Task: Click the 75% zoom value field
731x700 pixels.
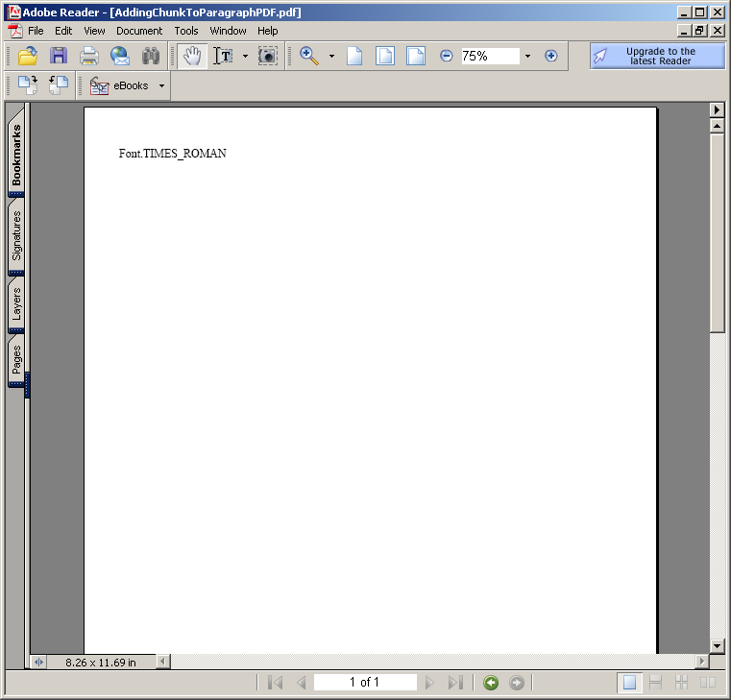Action: (x=490, y=56)
